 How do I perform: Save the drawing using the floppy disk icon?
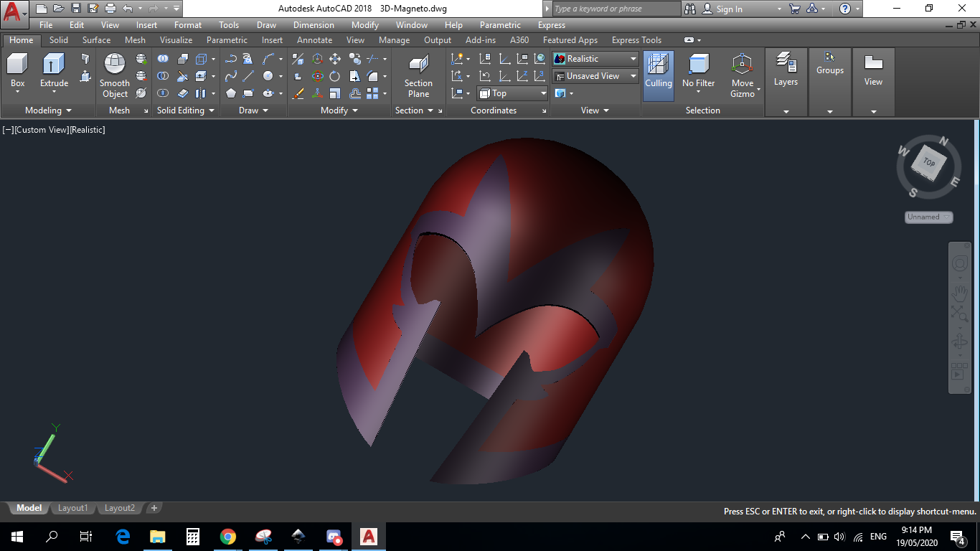coord(76,9)
